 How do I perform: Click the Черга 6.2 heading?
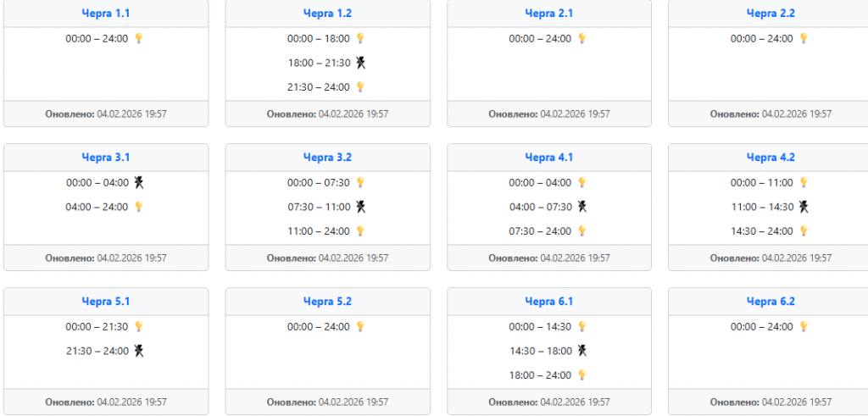[x=771, y=302]
